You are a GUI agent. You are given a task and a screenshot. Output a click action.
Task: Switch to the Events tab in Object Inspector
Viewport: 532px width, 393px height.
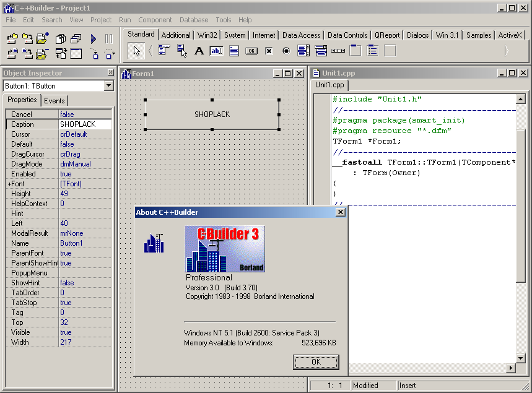[x=55, y=101]
